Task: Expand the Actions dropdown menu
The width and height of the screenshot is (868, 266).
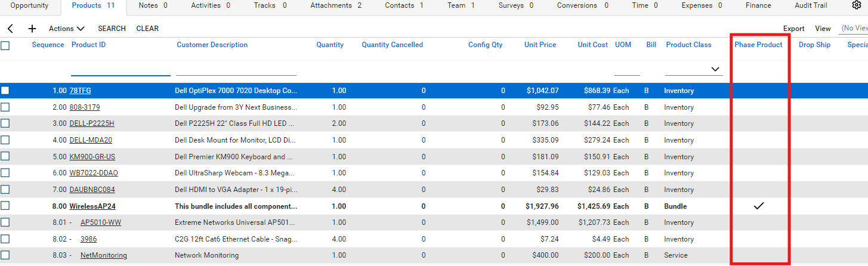Action: tap(66, 29)
